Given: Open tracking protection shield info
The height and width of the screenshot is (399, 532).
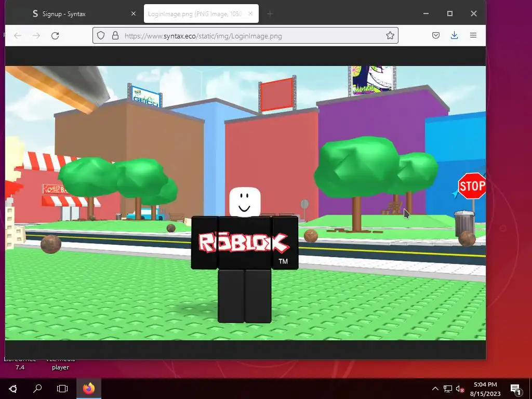Looking at the screenshot, I should [x=101, y=36].
